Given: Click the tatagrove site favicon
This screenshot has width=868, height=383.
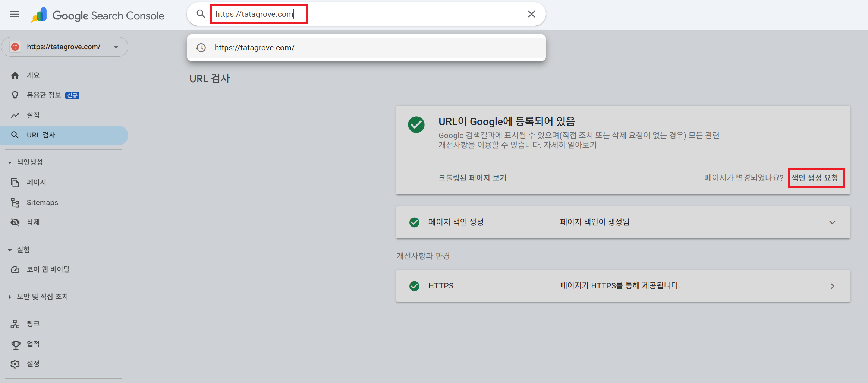Looking at the screenshot, I should (x=15, y=47).
